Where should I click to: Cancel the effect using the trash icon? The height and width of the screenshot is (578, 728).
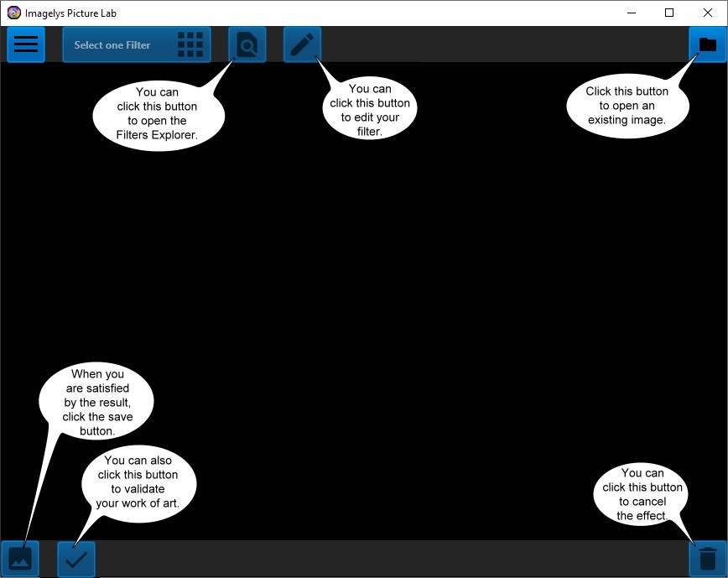click(x=707, y=559)
